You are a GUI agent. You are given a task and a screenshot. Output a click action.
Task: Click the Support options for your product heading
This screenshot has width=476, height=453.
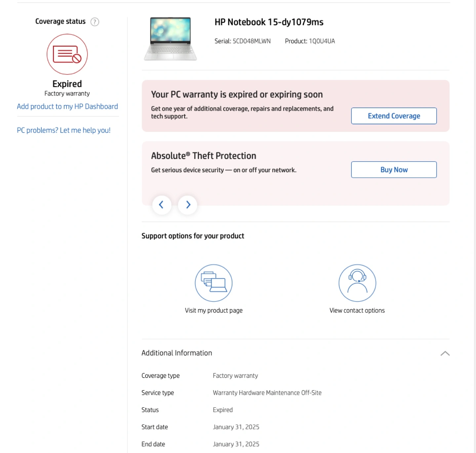click(x=193, y=236)
